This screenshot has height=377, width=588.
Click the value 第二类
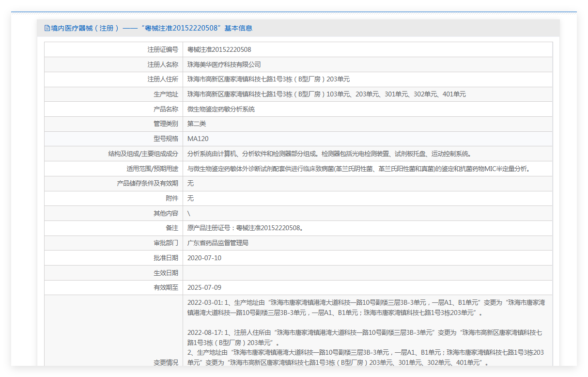[x=197, y=124]
